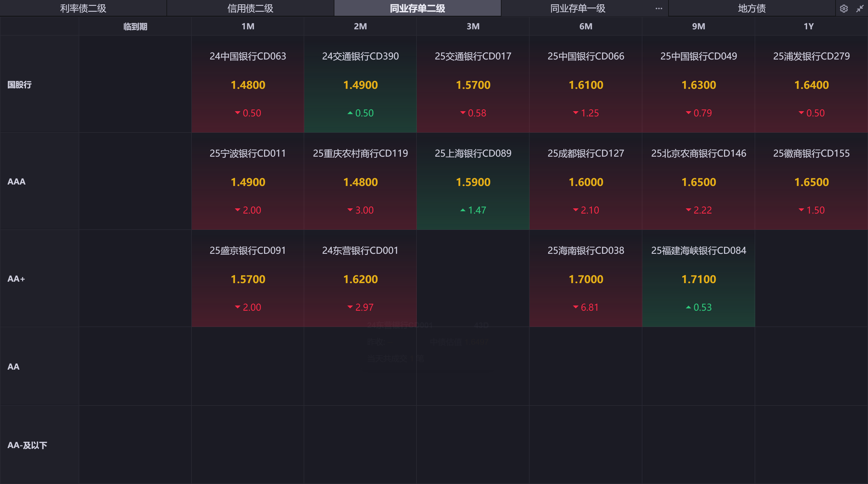Select the 地方债 tab

point(751,8)
